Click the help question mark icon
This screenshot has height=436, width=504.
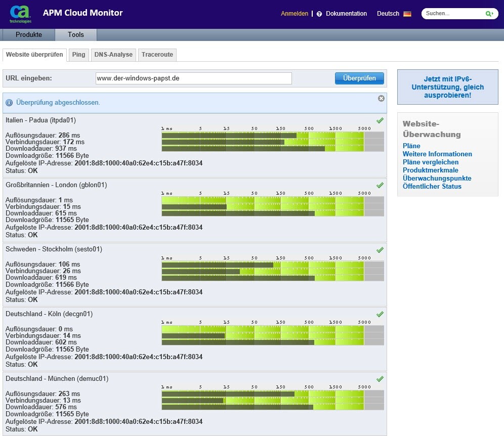point(319,14)
